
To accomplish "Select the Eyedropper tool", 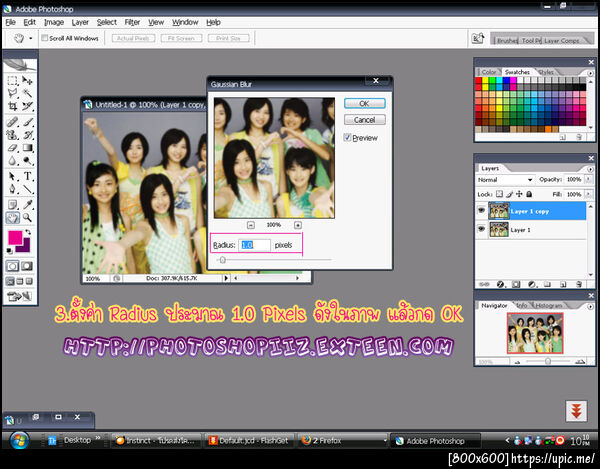I will (x=27, y=205).
